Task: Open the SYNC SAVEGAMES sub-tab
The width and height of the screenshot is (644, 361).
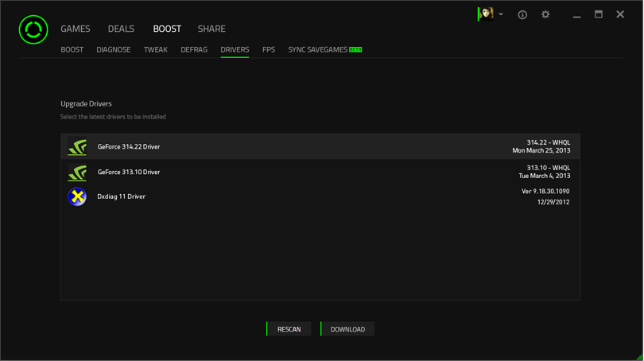Action: [317, 49]
